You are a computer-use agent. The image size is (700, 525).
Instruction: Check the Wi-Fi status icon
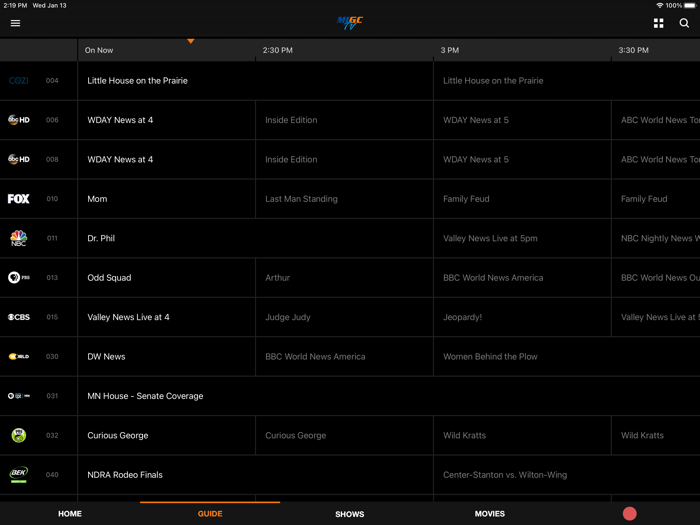tap(659, 5)
